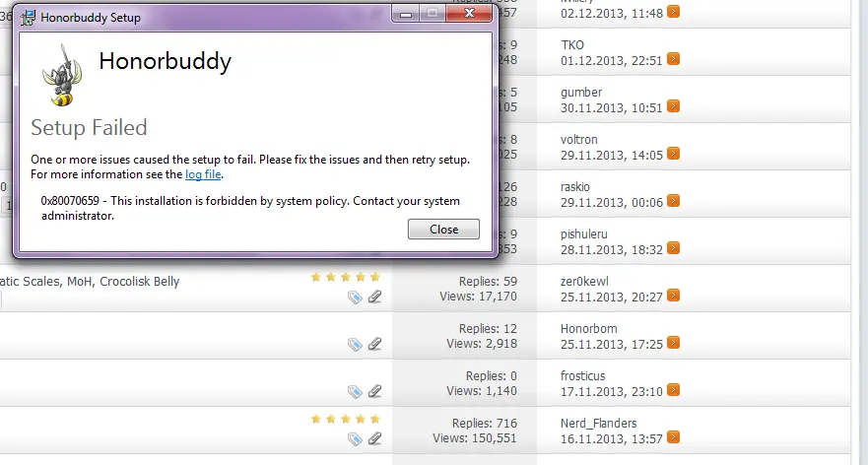Go to last post by zer0kewl
Screen dimensions: 868x465
[673, 296]
